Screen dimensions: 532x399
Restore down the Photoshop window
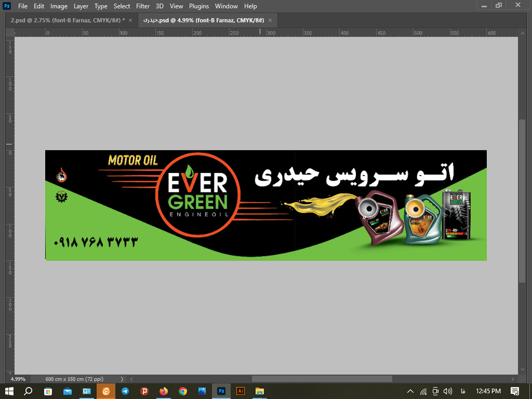pos(498,5)
